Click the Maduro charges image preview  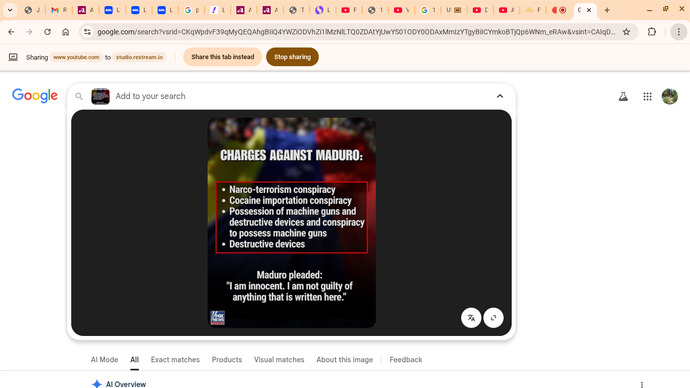pyautogui.click(x=292, y=223)
